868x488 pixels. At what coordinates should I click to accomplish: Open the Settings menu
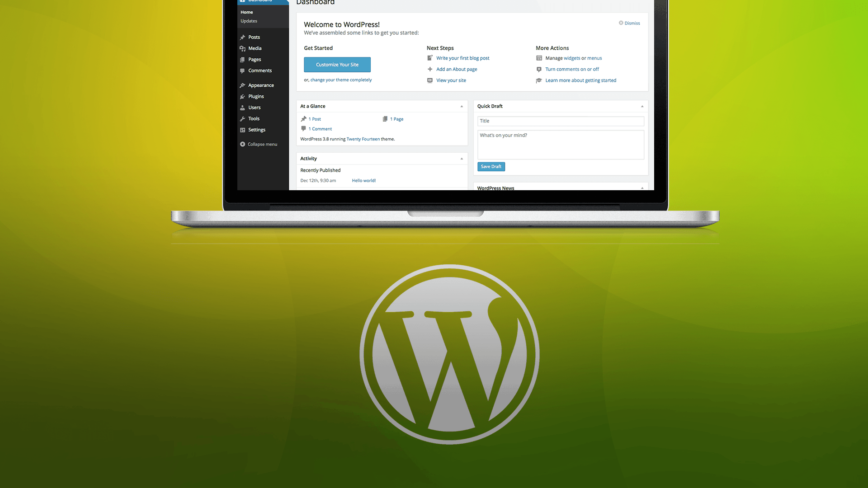257,130
